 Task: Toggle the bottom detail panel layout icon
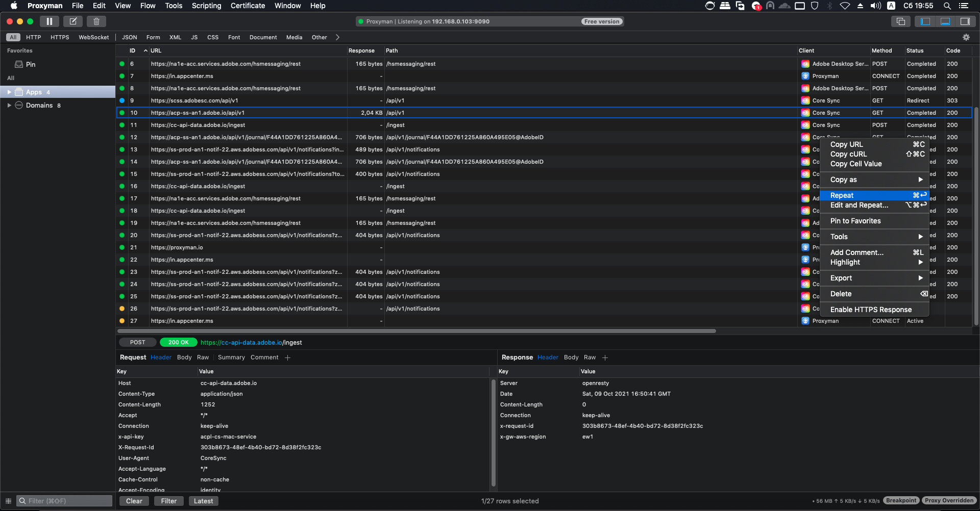(945, 21)
